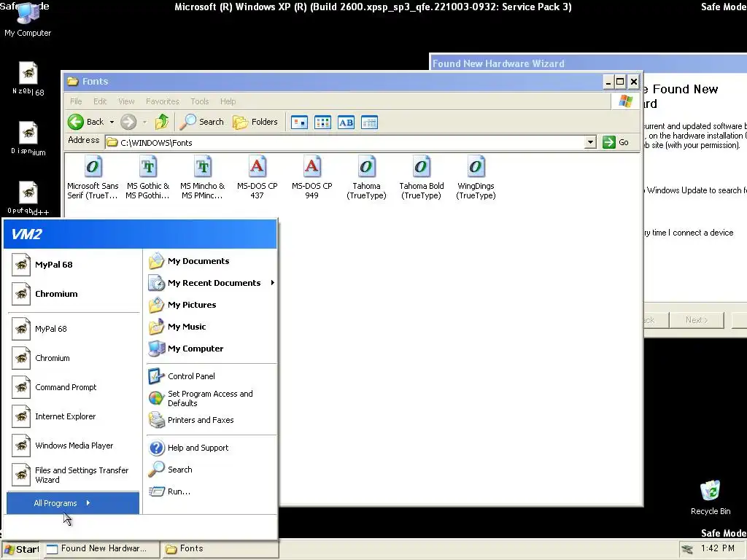Open Files and Settings Transfer Wizard

pos(74,475)
